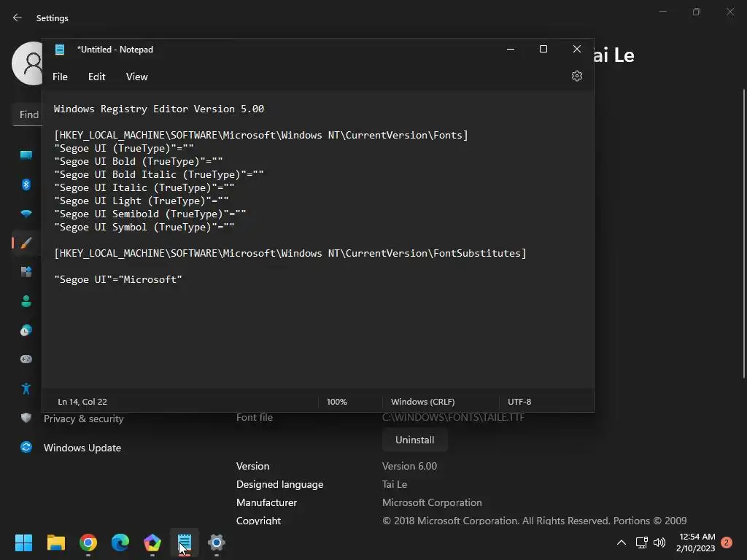Click the Designed language Tai Le value
Screen dimensions: 747x560
click(395, 484)
